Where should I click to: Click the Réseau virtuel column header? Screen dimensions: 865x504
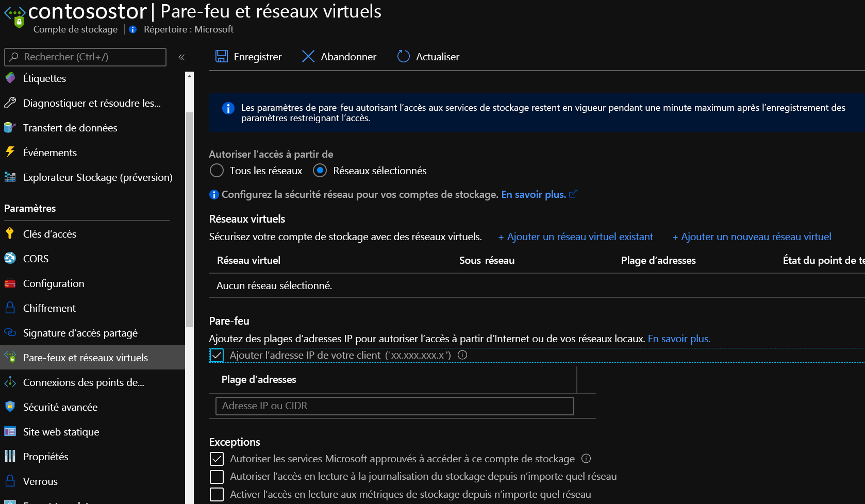(248, 260)
